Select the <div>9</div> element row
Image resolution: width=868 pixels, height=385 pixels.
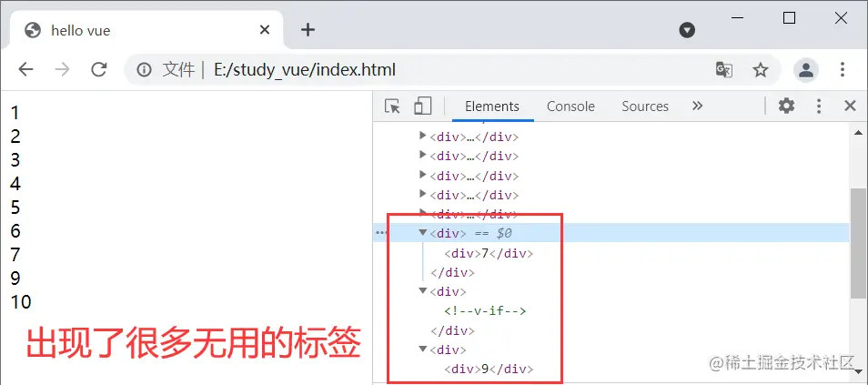[489, 369]
